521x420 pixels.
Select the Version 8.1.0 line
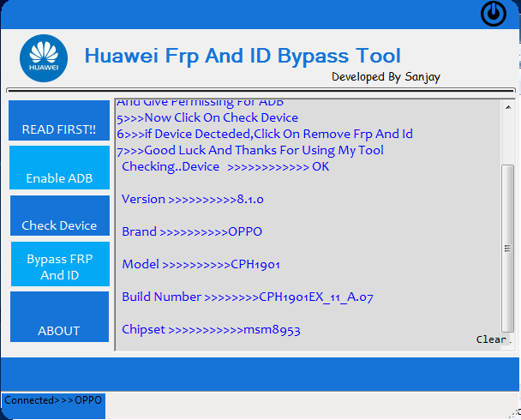193,199
